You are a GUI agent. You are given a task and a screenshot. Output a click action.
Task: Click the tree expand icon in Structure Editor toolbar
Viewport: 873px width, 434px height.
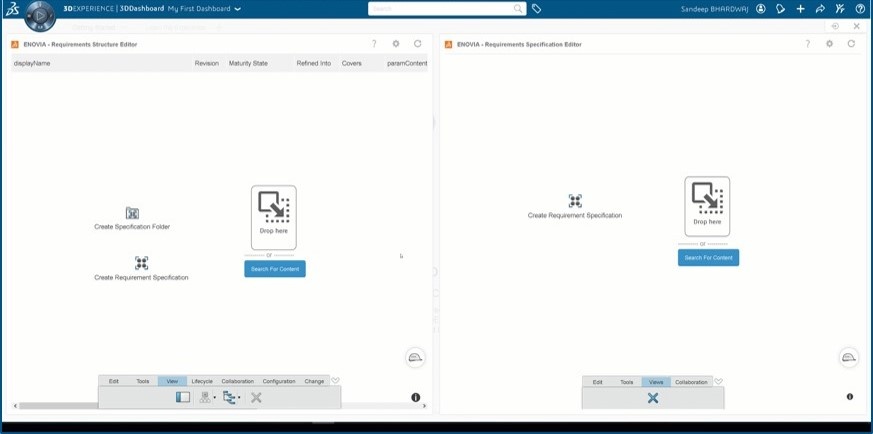click(229, 397)
